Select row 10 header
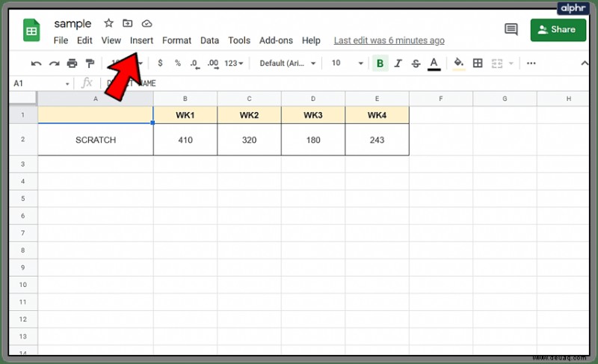The height and width of the screenshot is (364, 598). tap(23, 285)
